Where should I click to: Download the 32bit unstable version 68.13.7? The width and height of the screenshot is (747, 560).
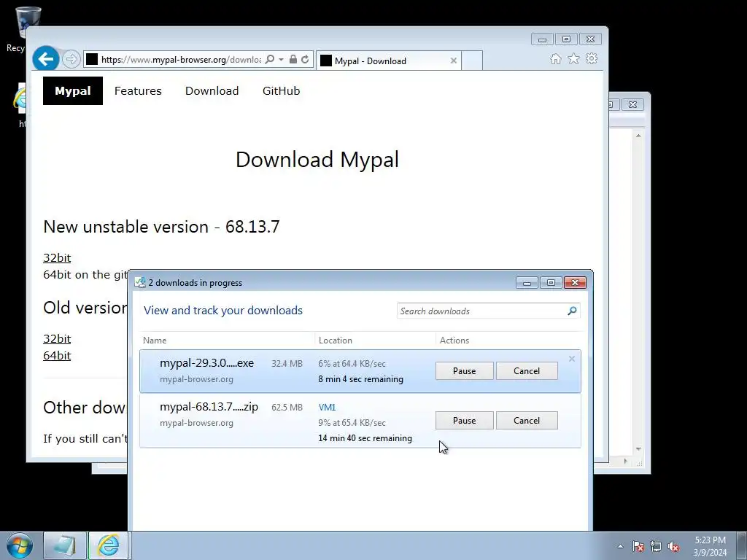(x=57, y=257)
